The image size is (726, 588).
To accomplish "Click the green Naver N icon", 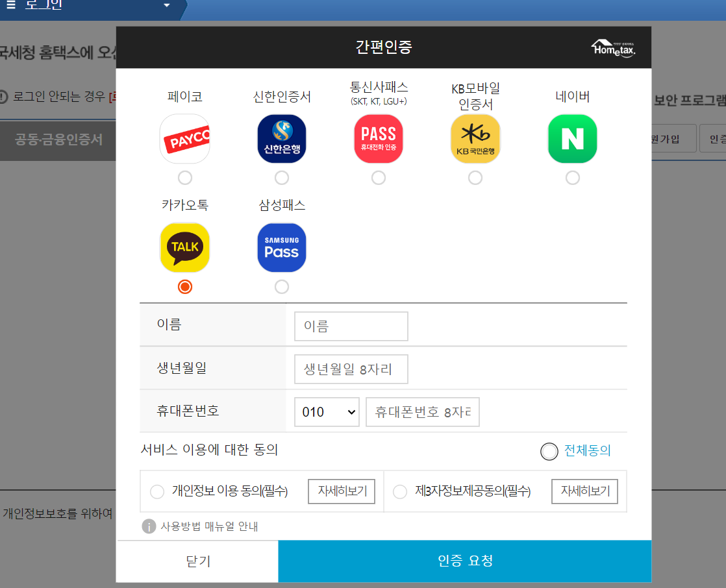I will click(572, 139).
